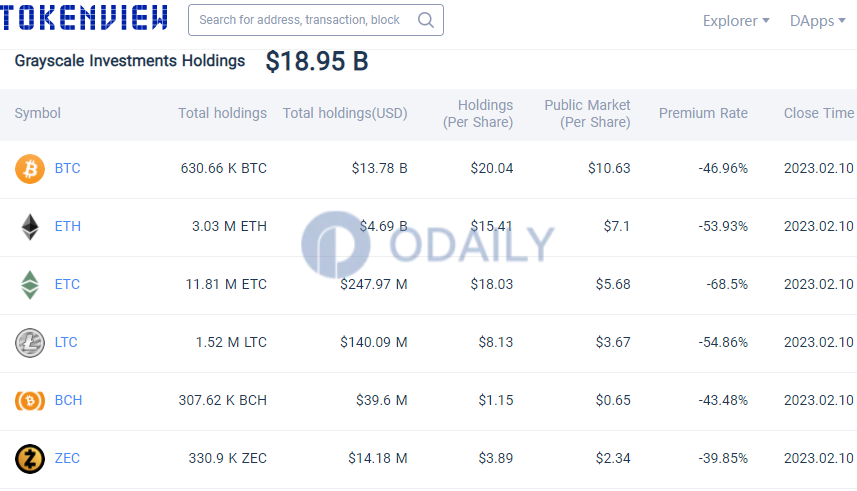Select the -54.86% premium rate cell
This screenshot has width=857, height=491.
723,342
